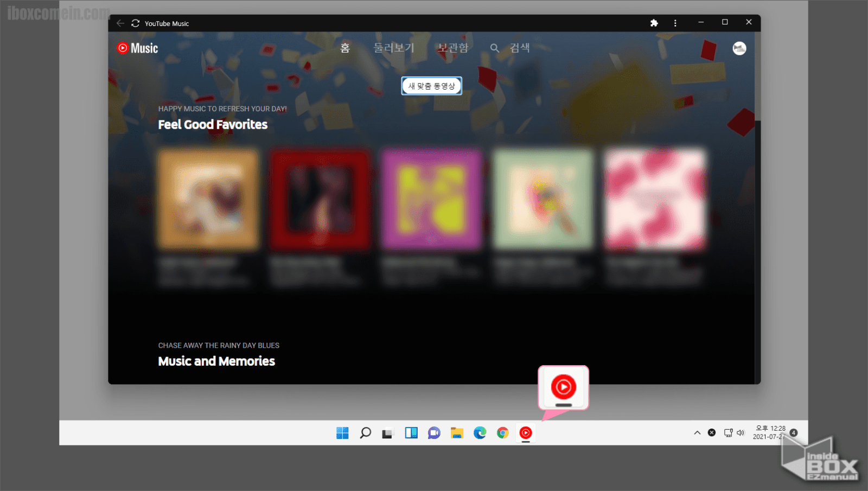868x491 pixels.
Task: Open the three-dot app menu
Action: (x=675, y=23)
